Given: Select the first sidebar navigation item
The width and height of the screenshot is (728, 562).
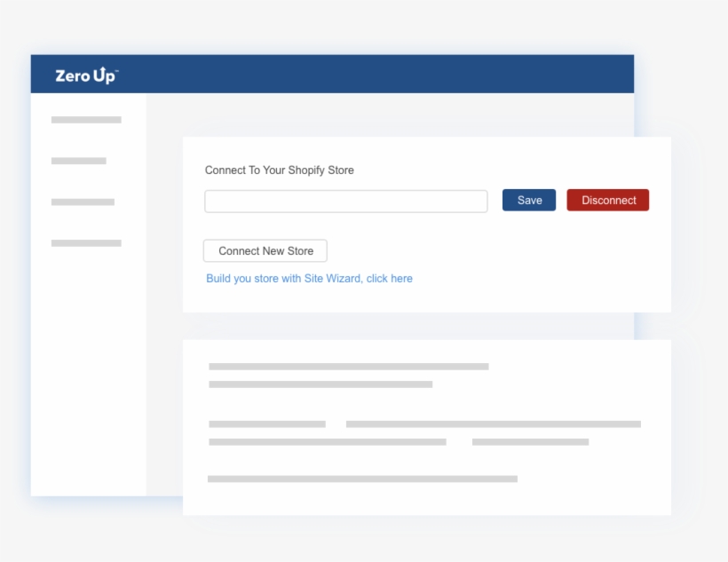Looking at the screenshot, I should click(85, 120).
